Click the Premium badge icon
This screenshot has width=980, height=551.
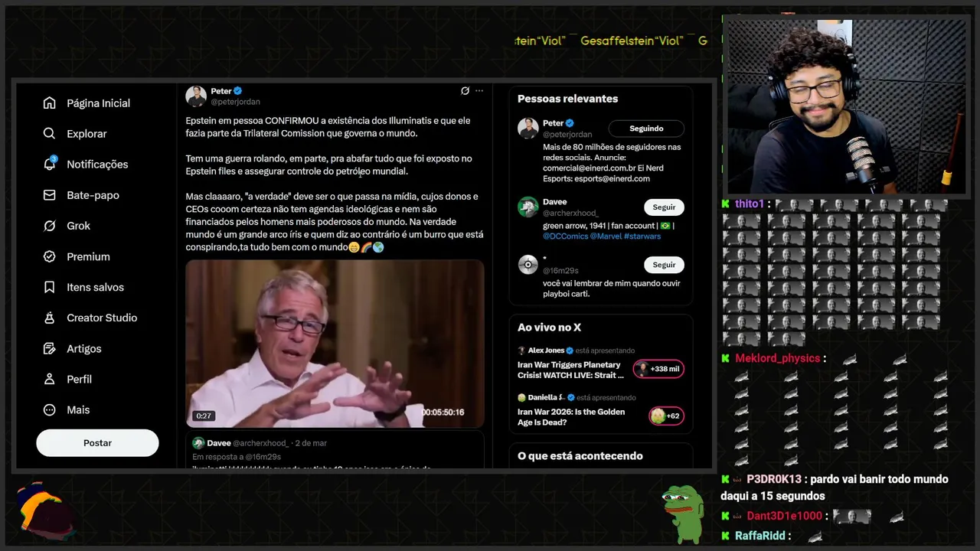click(50, 256)
